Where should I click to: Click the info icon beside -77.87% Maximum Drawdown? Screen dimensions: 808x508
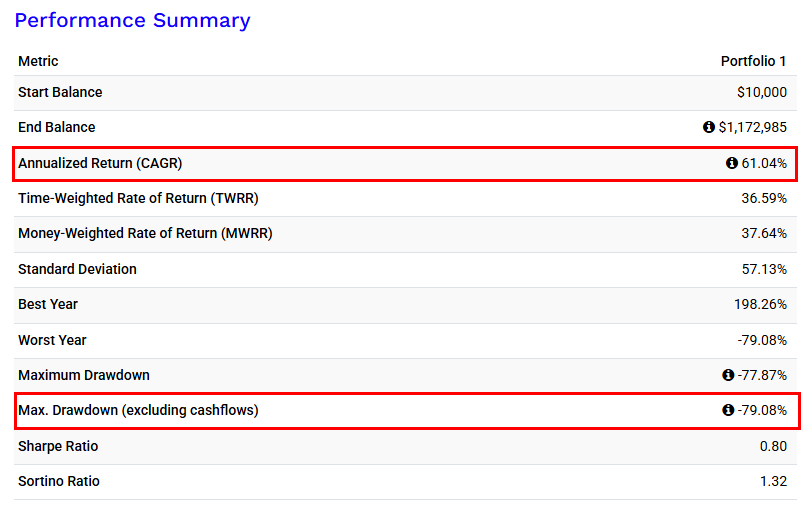coord(727,376)
